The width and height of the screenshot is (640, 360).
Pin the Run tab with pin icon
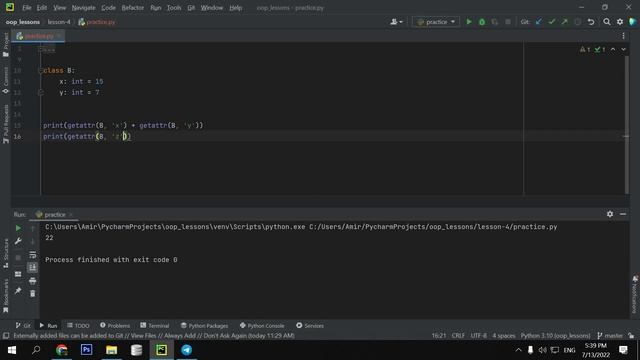coord(18,291)
